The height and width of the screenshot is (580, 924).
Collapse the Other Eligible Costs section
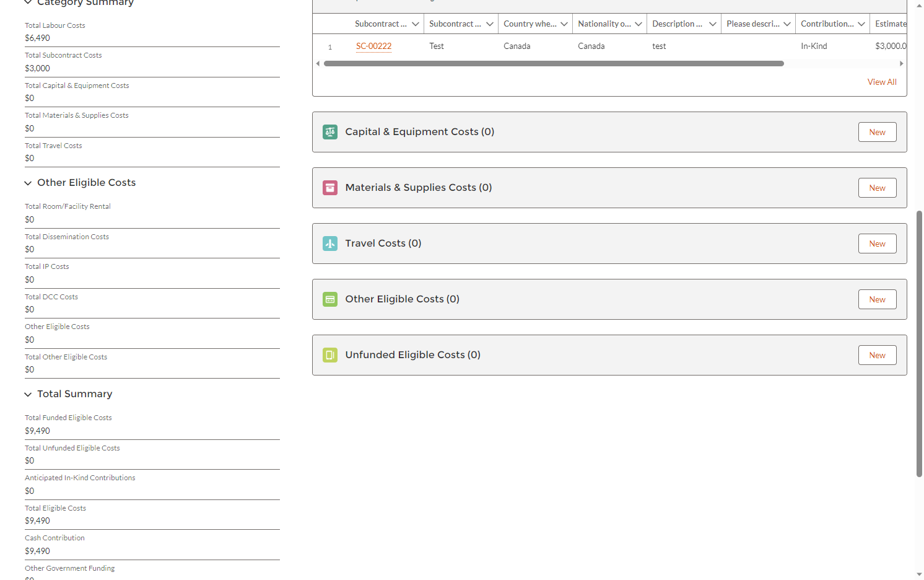(x=28, y=183)
